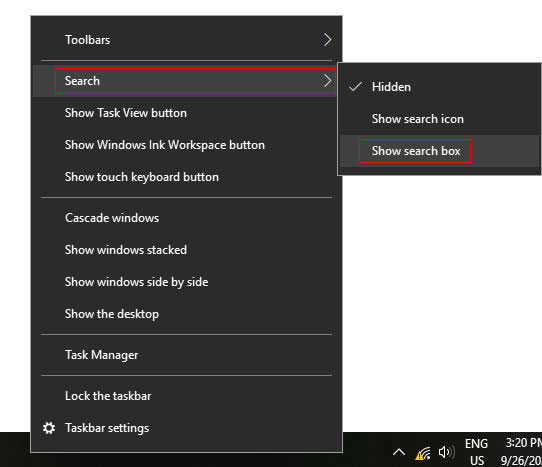Viewport: 542px width, 467px height.
Task: Choose Show search box option
Action: 439,151
